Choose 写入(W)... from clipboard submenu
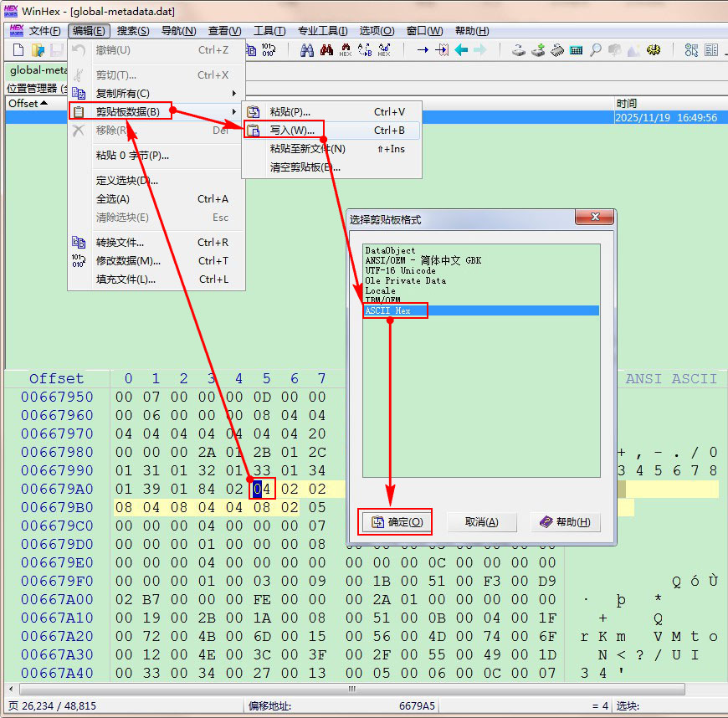Viewport: 728px width, 718px height. 292,131
